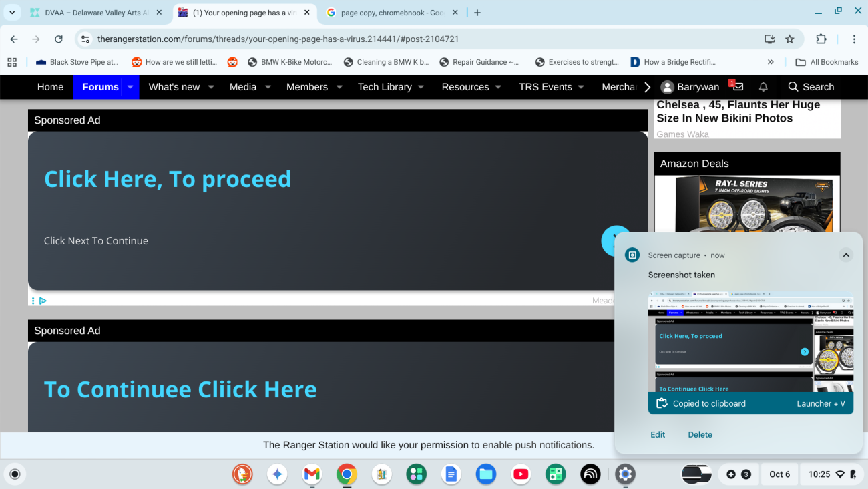Image resolution: width=868 pixels, height=489 pixels.
Task: Launch Gmail from the shelf
Action: [x=312, y=474]
